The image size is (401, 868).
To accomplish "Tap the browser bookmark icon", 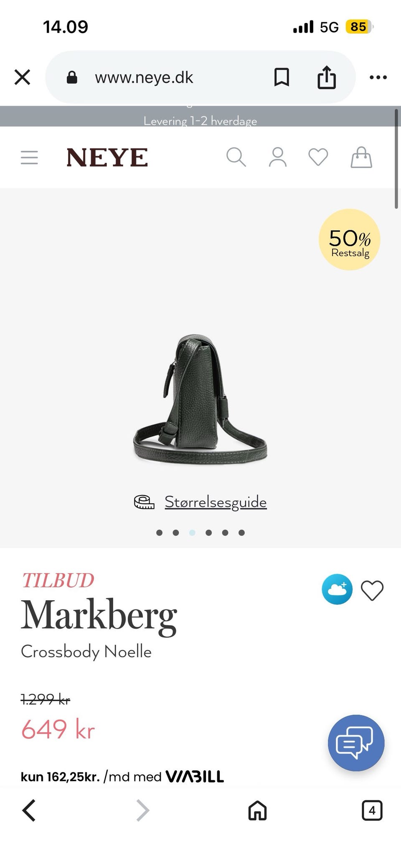I will (282, 77).
